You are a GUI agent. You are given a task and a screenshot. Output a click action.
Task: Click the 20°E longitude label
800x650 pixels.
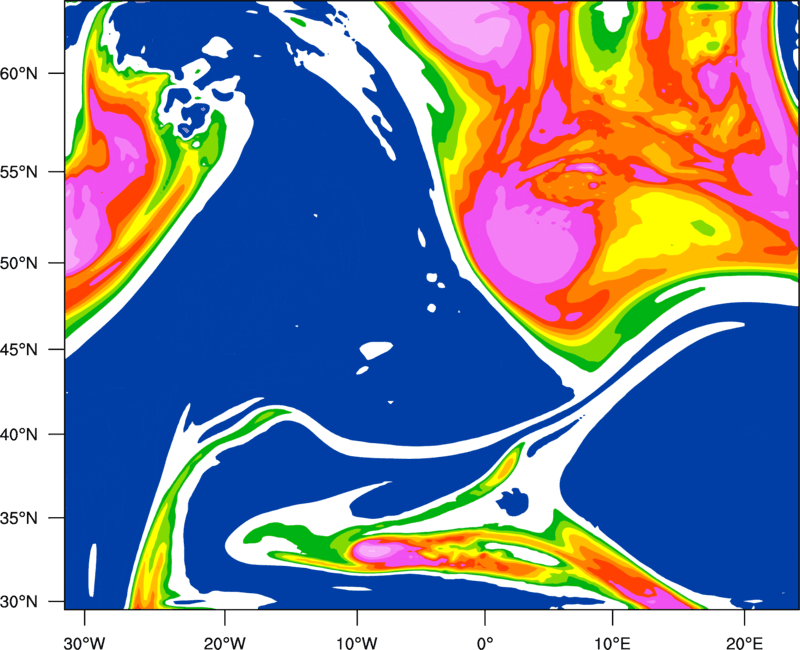tap(744, 643)
